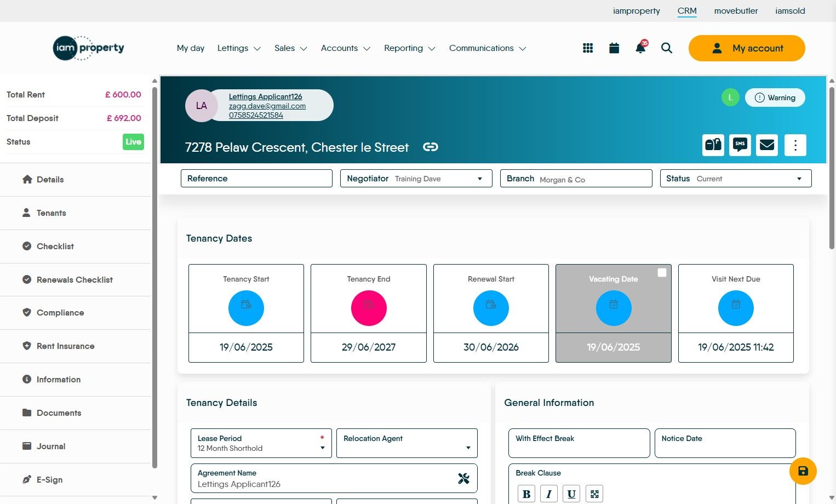Open the apps grid icon
The image size is (836, 504).
click(588, 48)
